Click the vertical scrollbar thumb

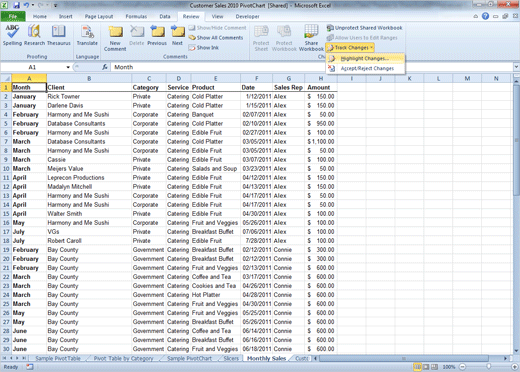point(516,140)
